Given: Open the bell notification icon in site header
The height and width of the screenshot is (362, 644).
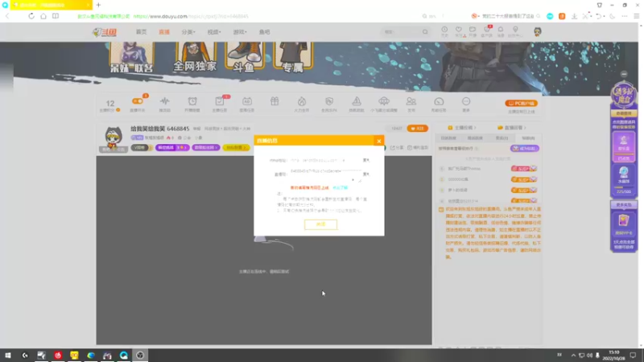Looking at the screenshot, I should pos(500,30).
